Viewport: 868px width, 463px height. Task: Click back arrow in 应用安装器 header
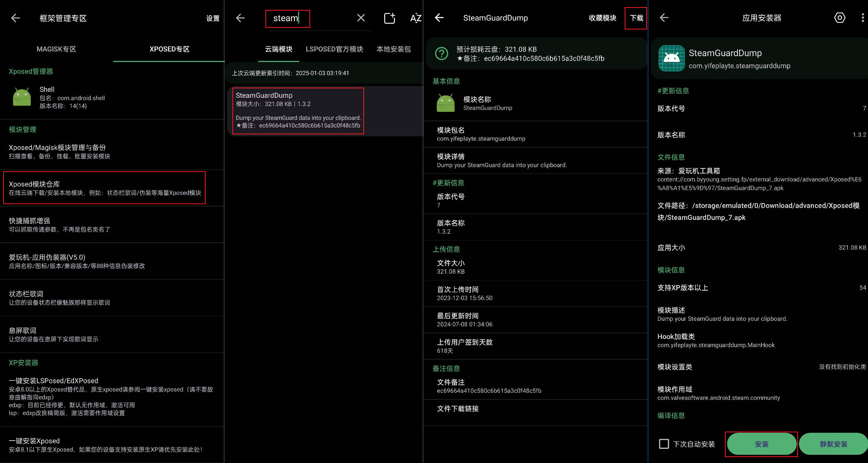coord(664,18)
